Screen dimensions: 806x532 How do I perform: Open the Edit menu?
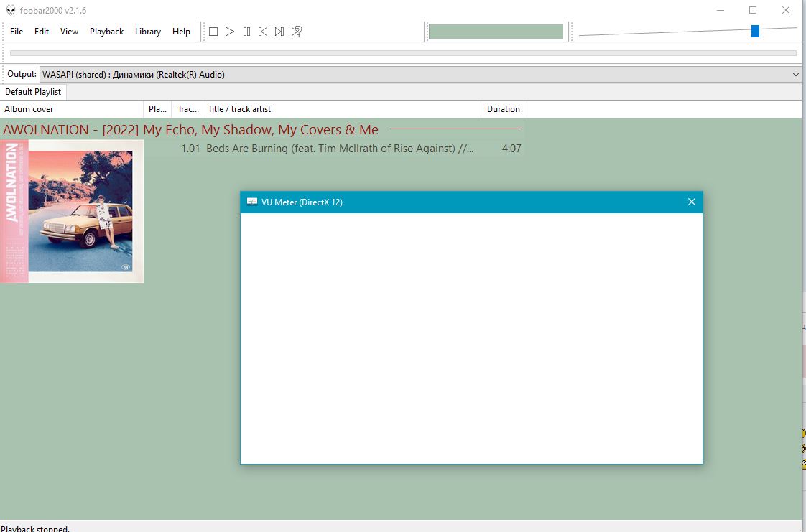tap(42, 32)
